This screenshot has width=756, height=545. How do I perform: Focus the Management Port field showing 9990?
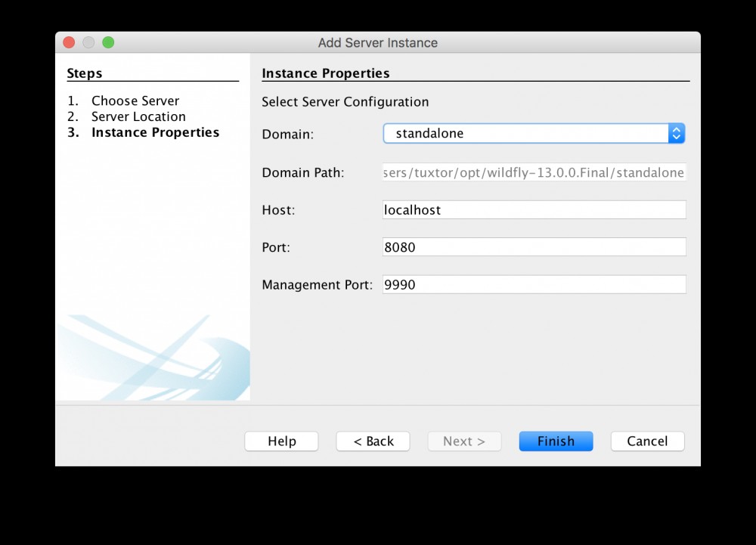click(534, 283)
